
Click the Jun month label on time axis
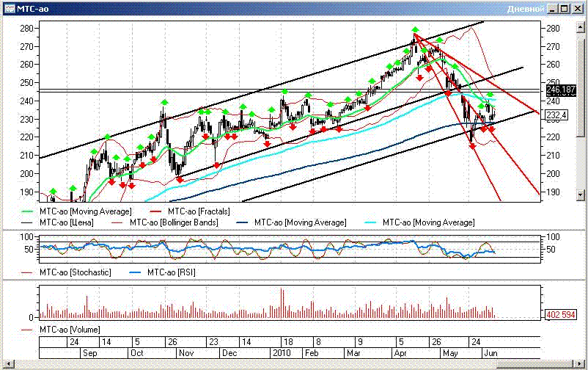click(491, 353)
